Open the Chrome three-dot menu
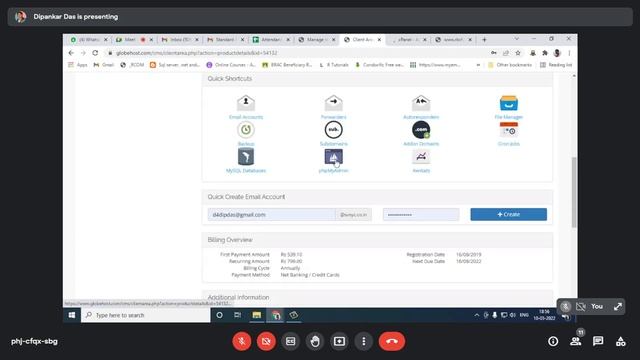The height and width of the screenshot is (360, 640). pos(569,53)
